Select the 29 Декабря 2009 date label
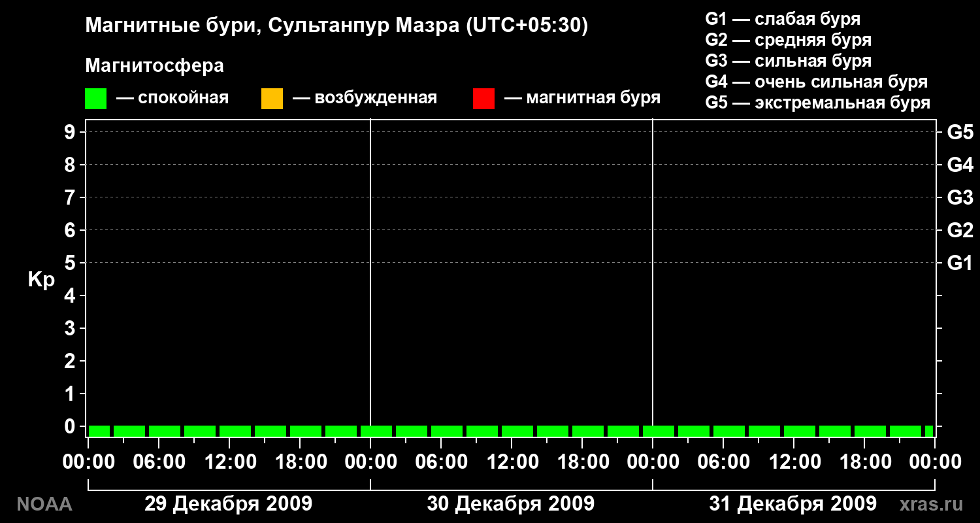The width and height of the screenshot is (980, 523). coord(228,504)
